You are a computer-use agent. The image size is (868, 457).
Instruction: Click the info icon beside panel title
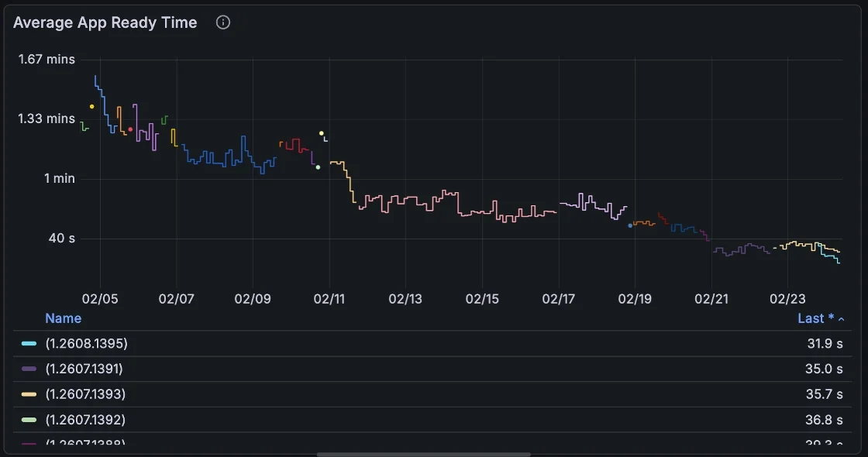click(x=223, y=22)
